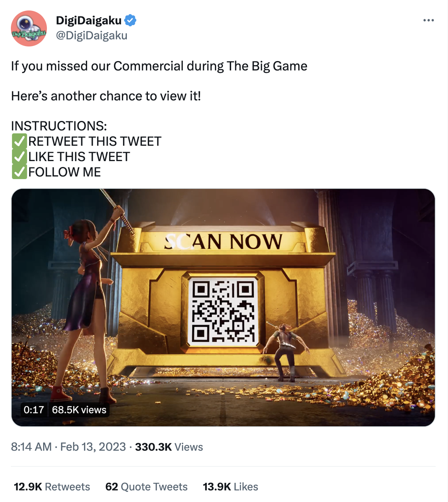View the 13.9K Likes list
The height and width of the screenshot is (502, 448).
pos(230,487)
